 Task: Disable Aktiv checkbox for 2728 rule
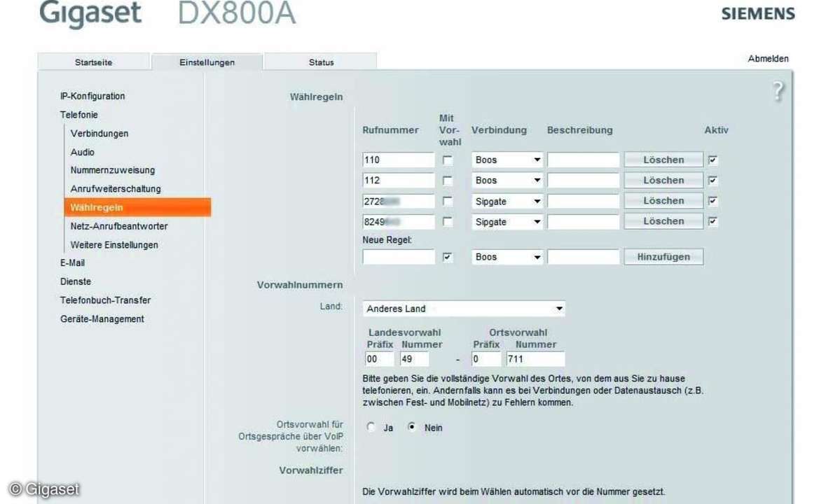coord(712,201)
